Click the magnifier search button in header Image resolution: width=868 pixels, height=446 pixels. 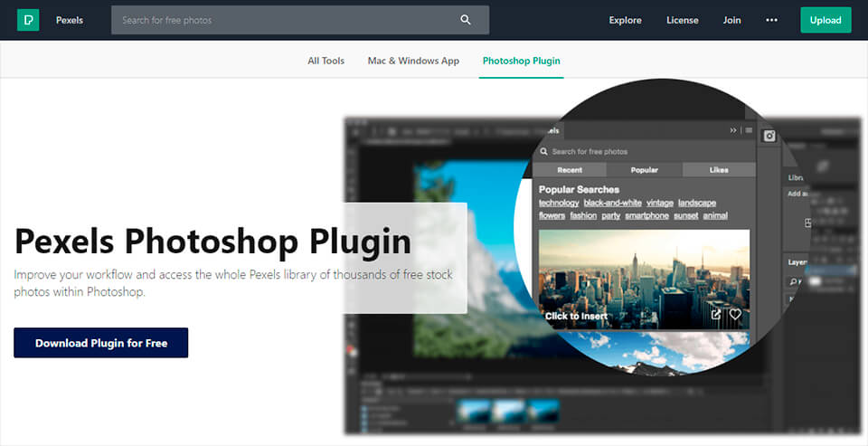(466, 20)
